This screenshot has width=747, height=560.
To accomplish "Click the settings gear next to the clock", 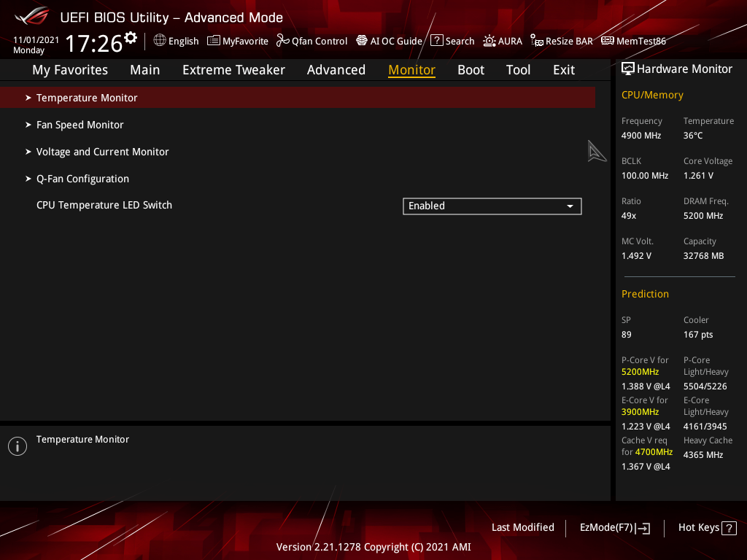I will pyautogui.click(x=131, y=38).
